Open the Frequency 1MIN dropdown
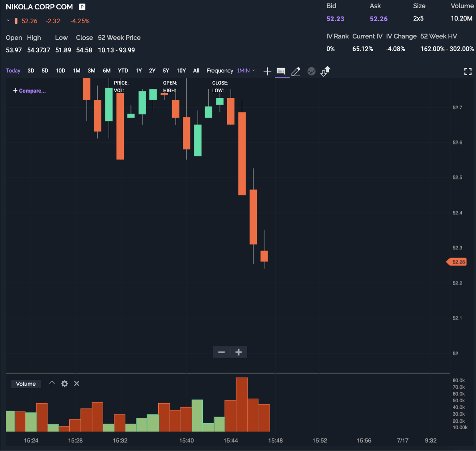 click(x=246, y=71)
